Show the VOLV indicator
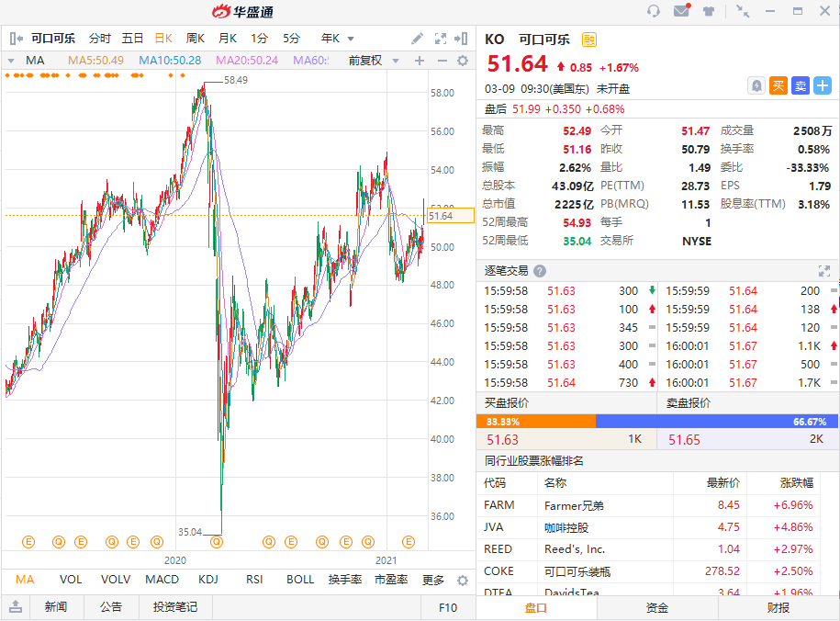 116,580
